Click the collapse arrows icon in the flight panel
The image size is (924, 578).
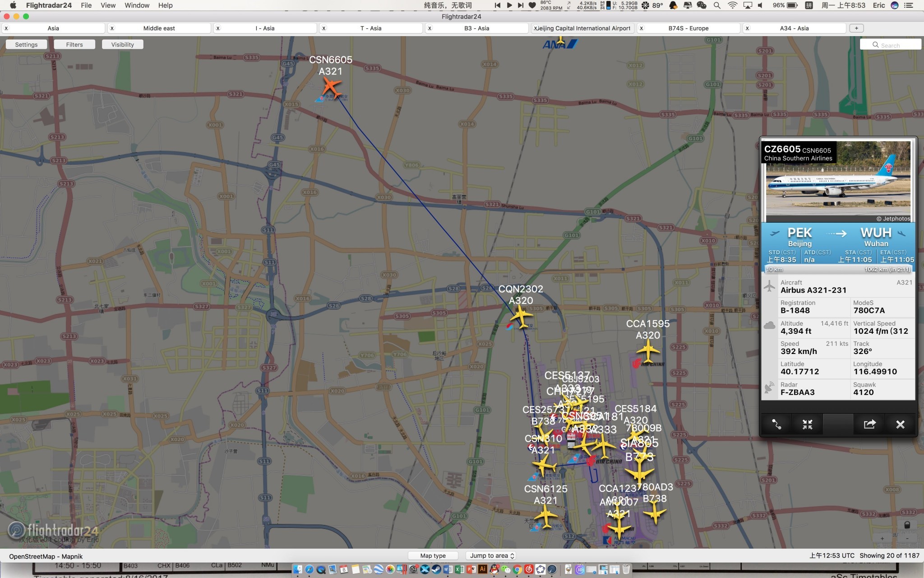point(808,424)
